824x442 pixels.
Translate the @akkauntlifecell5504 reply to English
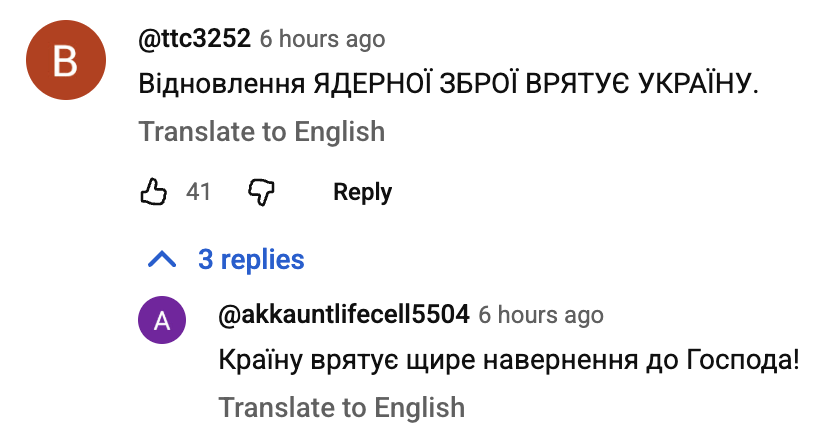[x=342, y=407]
